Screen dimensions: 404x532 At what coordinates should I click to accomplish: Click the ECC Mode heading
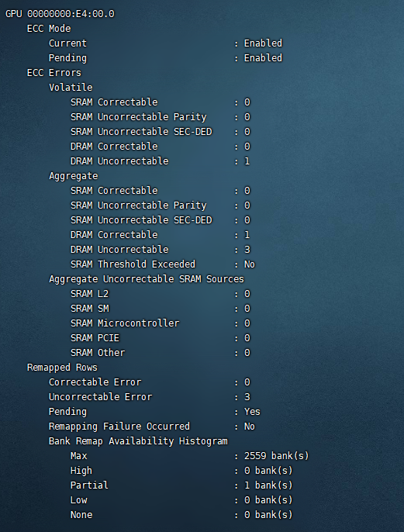pos(49,29)
